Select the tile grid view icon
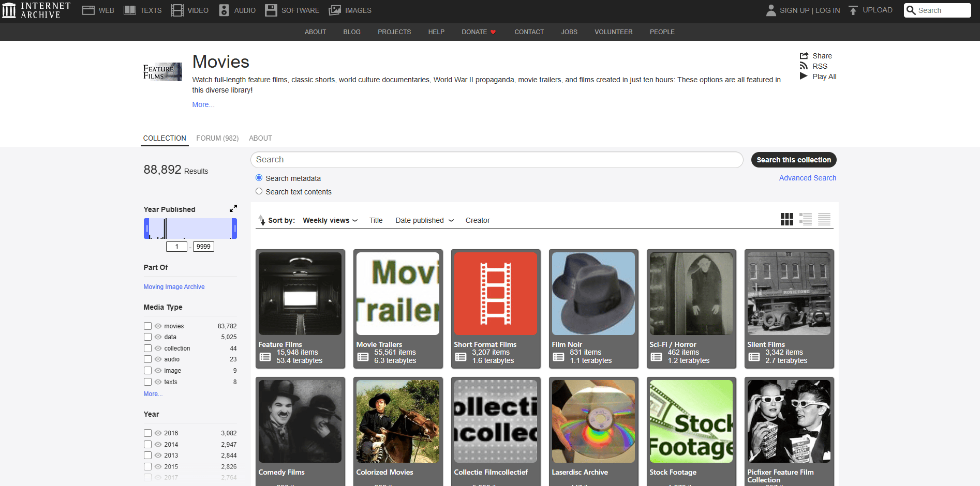The image size is (980, 486). (x=786, y=219)
